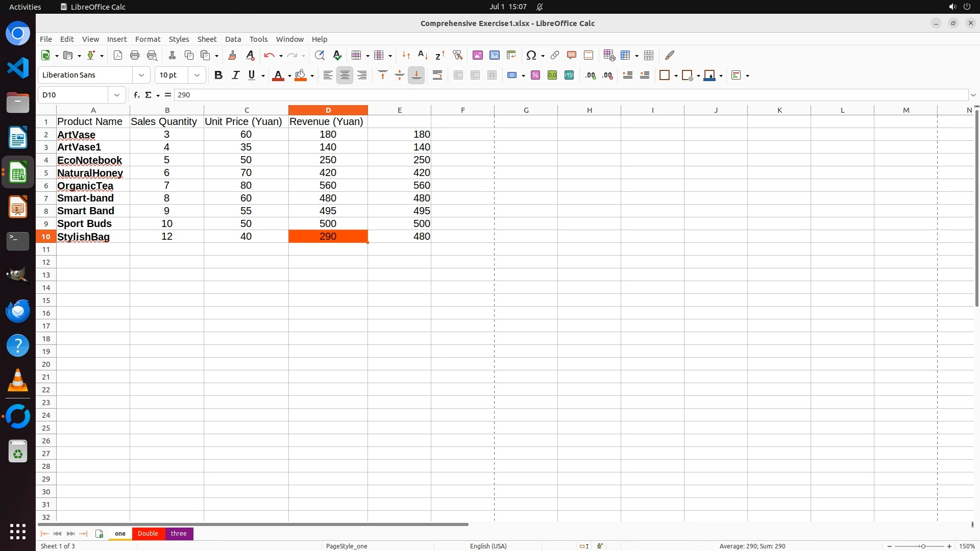Switch to the Double sheet tab
This screenshot has width=980, height=551.
tap(148, 534)
